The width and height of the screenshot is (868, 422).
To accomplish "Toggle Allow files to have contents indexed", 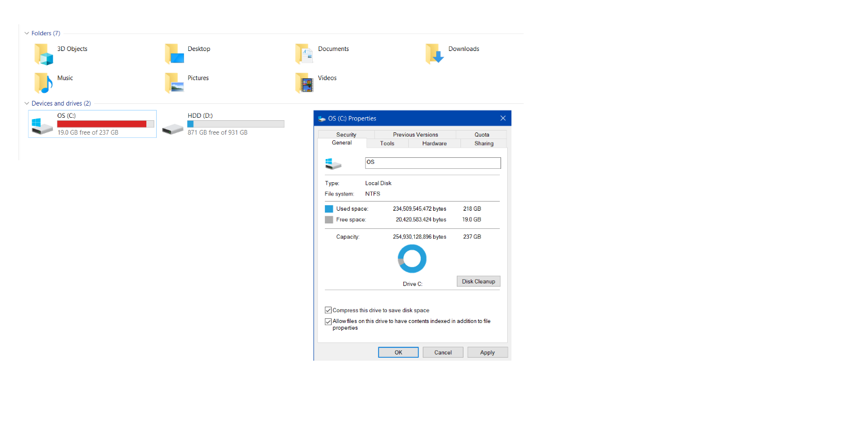I will (x=329, y=322).
